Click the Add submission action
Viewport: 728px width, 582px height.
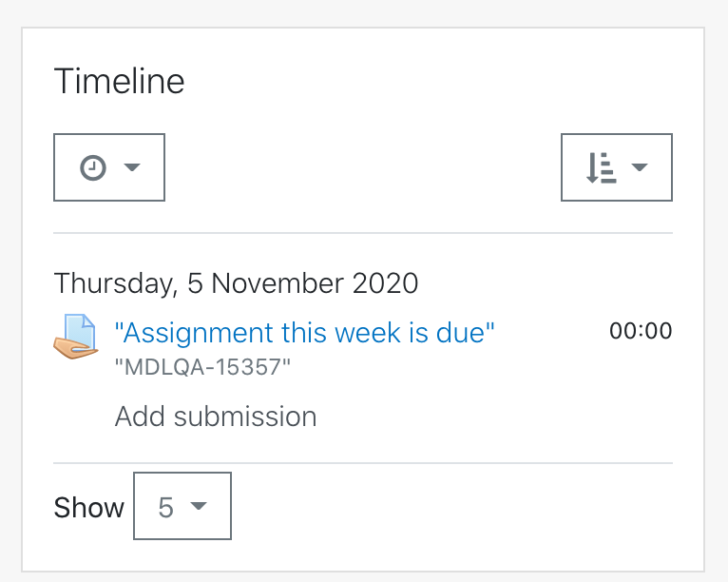216,417
